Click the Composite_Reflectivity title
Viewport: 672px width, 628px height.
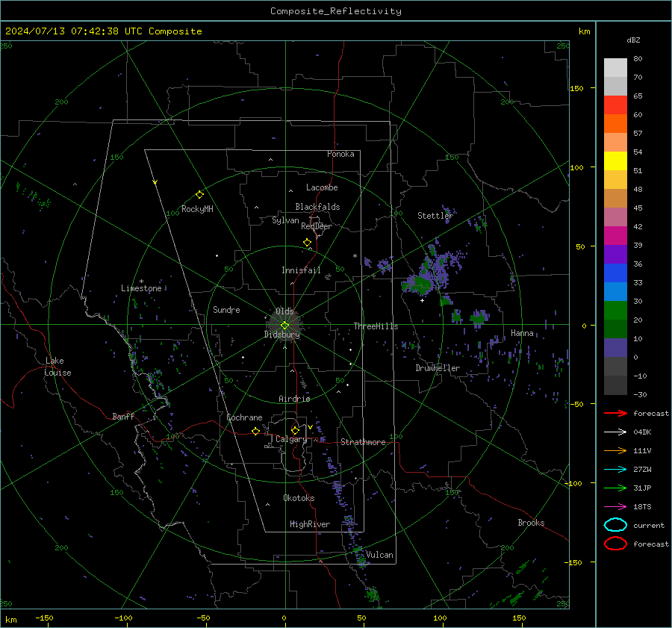(336, 11)
